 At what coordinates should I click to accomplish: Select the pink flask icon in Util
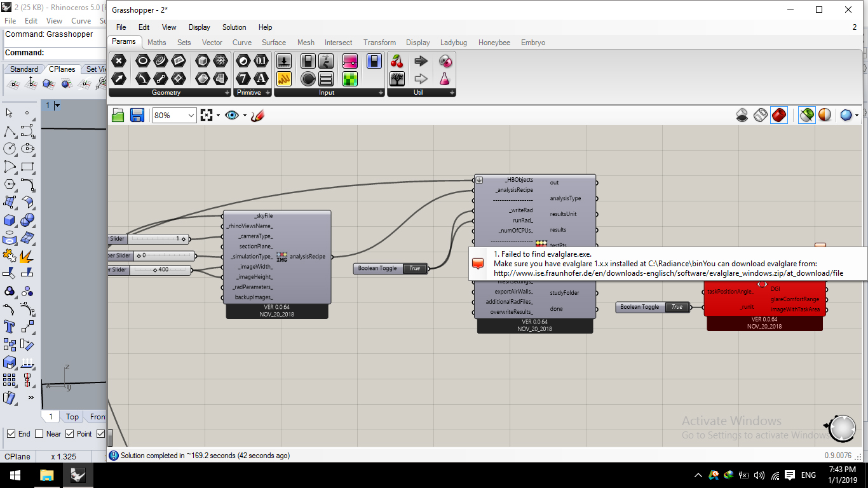point(445,79)
